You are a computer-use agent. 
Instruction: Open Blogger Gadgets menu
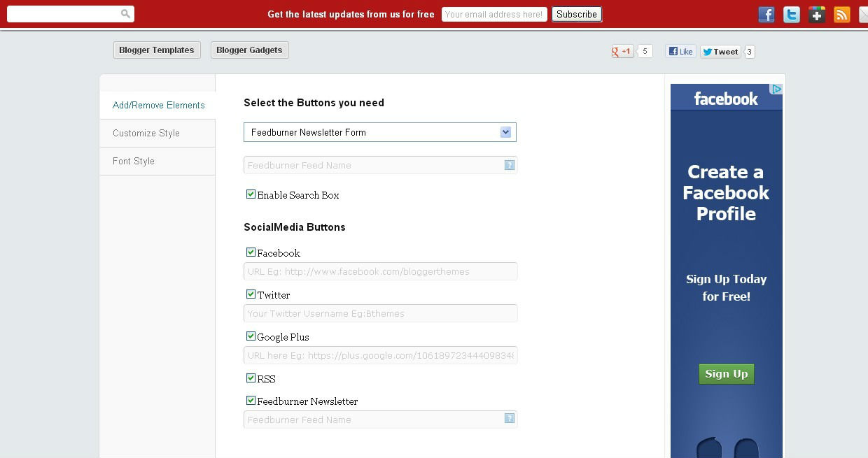pos(249,50)
